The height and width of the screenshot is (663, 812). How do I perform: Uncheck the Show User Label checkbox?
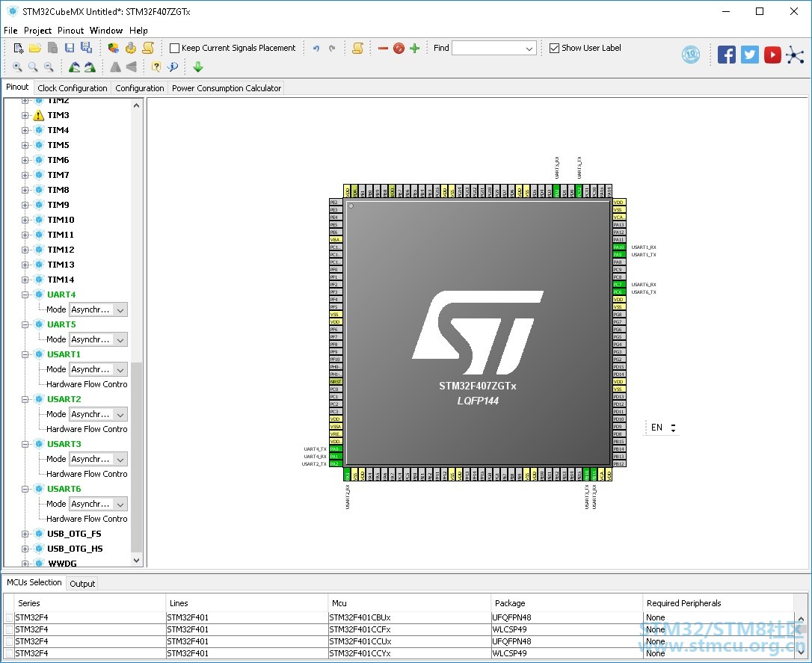pyautogui.click(x=554, y=48)
